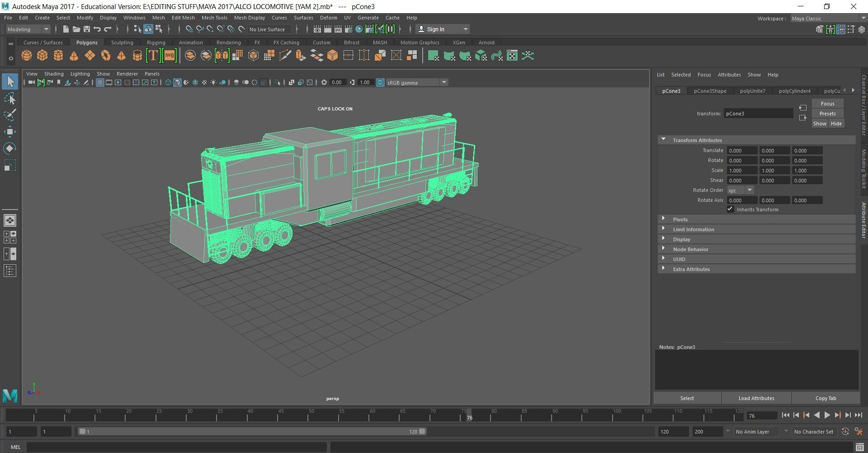Screen dimensions: 868x453
Task: Click the Copy Tab button
Action: click(826, 398)
